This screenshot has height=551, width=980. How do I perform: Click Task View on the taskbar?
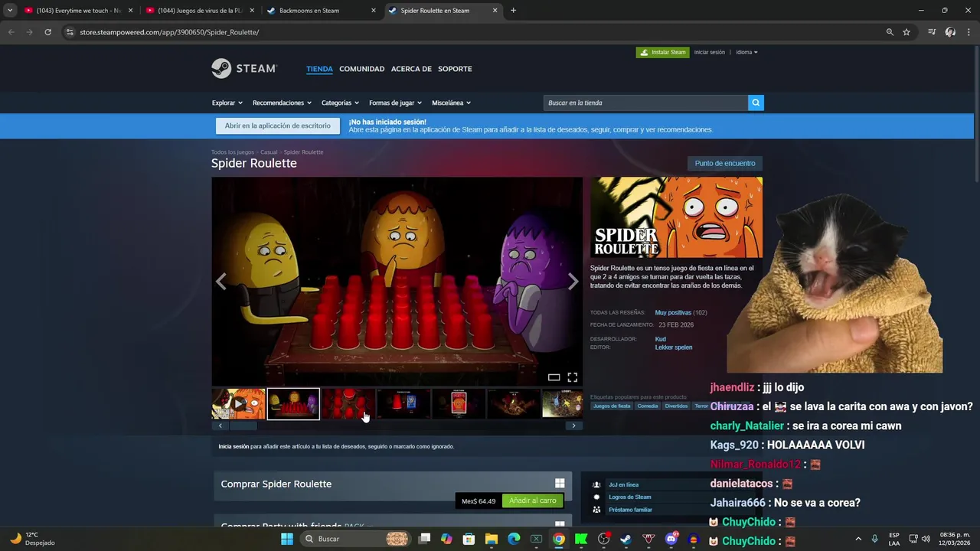point(424,539)
